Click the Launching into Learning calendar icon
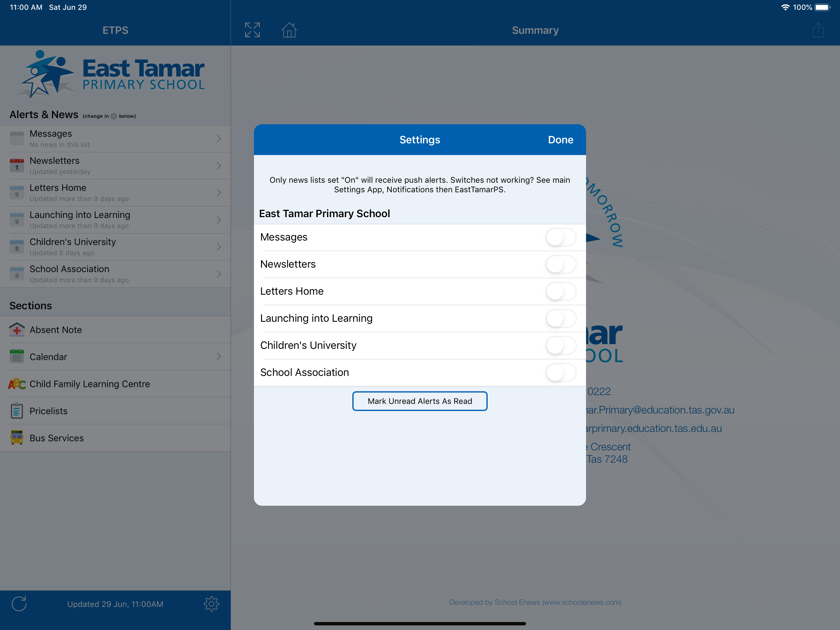This screenshot has height=630, width=840. 17,219
